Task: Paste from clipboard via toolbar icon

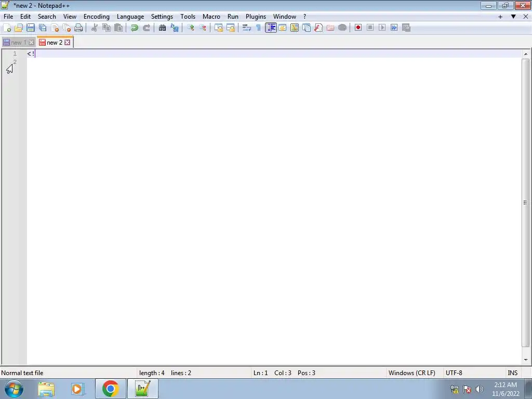Action: [x=118, y=28]
